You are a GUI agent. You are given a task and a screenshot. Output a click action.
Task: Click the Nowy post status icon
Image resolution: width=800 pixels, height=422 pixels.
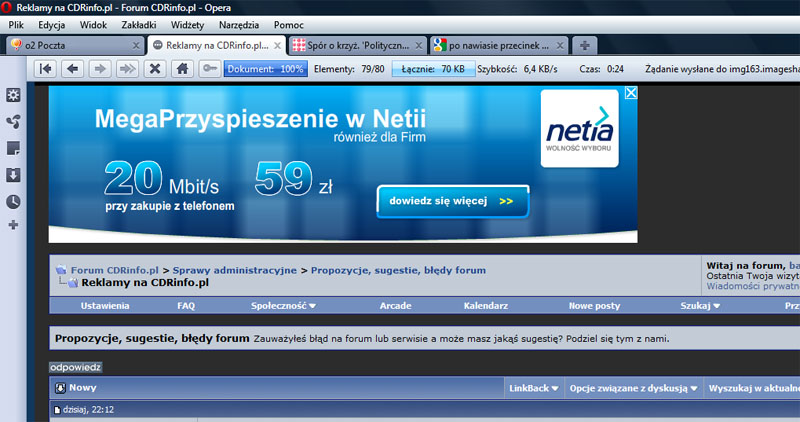click(x=60, y=388)
